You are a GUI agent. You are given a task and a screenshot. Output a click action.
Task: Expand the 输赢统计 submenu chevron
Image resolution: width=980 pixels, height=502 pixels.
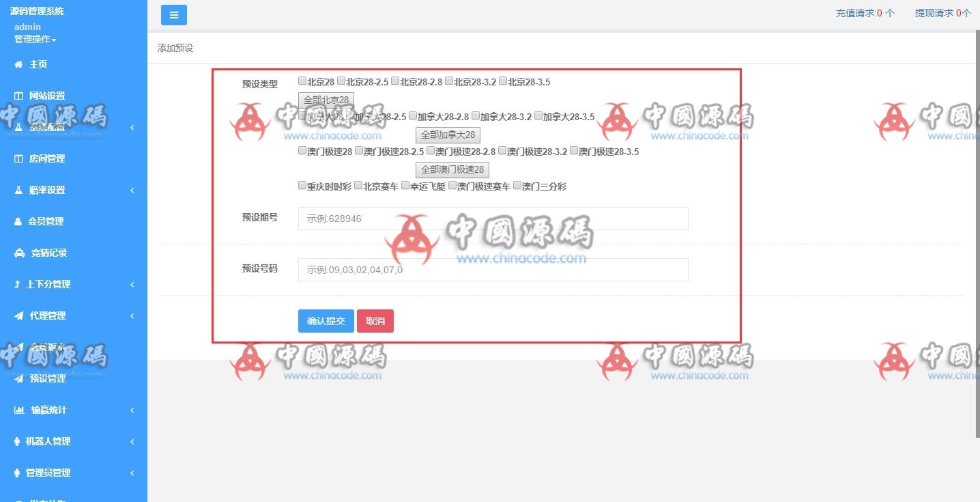click(132, 410)
